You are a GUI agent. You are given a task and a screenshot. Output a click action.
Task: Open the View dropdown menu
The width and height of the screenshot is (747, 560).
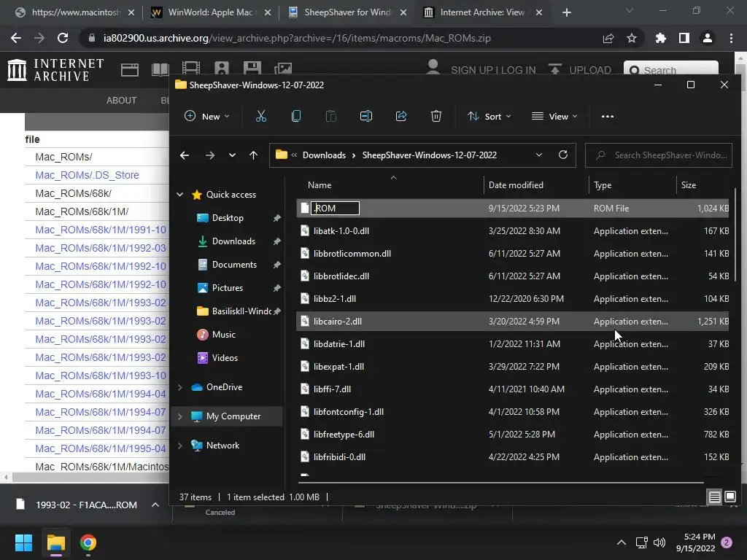(x=554, y=116)
